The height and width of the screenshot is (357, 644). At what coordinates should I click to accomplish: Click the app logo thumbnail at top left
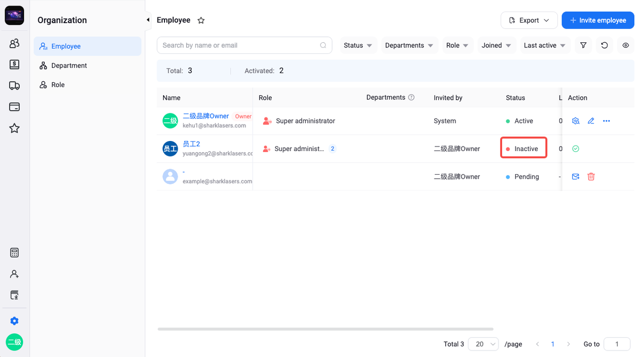[15, 16]
